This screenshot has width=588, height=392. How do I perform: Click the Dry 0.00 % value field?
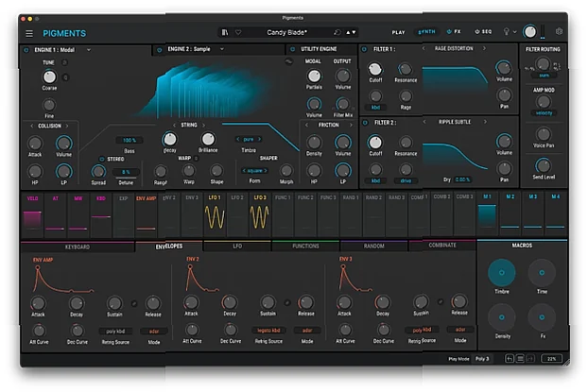click(462, 179)
